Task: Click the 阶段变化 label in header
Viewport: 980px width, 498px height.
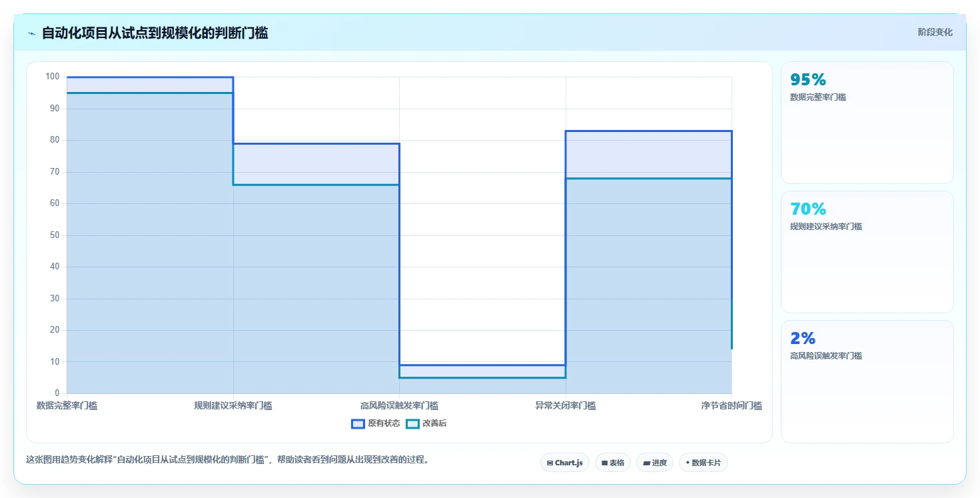Action: (x=935, y=32)
